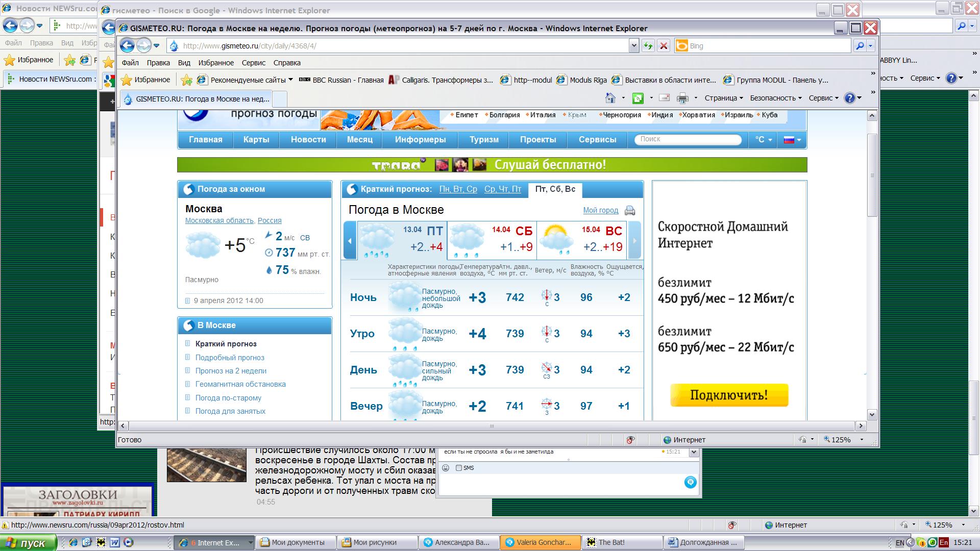Click the Show Desktop quick launch icon
980x551 pixels.
click(x=87, y=542)
